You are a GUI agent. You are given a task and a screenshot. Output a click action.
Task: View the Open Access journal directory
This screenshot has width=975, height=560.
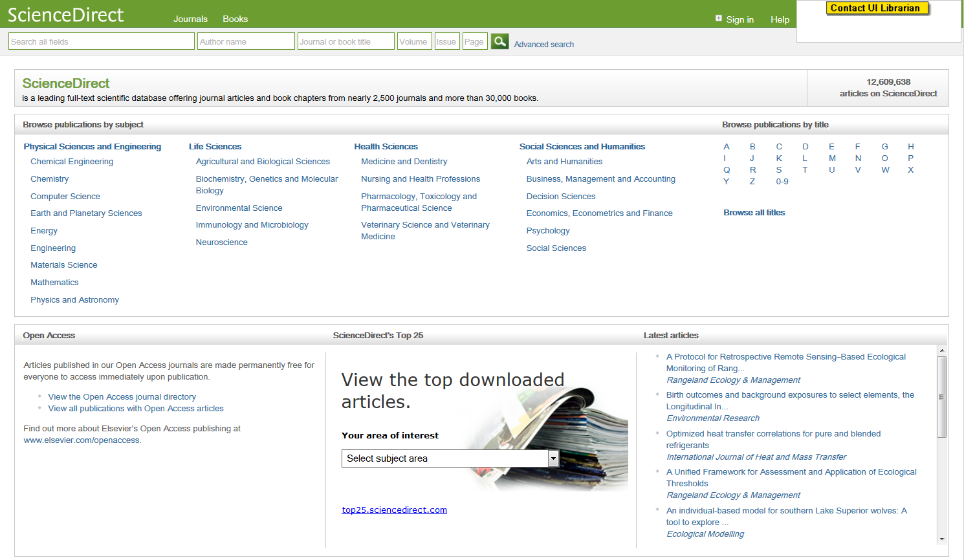coord(122,397)
